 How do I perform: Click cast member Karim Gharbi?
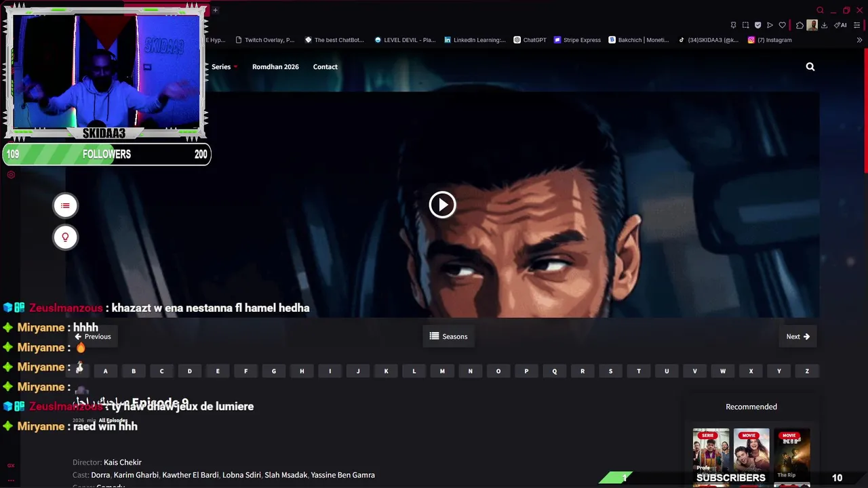point(135,475)
